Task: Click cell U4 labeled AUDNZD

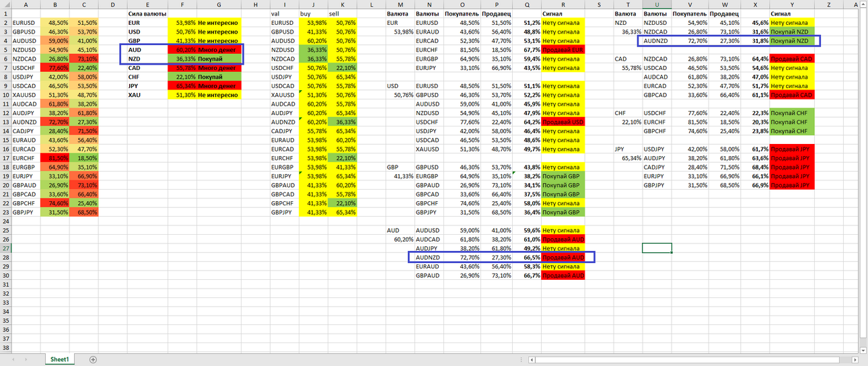Action: point(657,40)
